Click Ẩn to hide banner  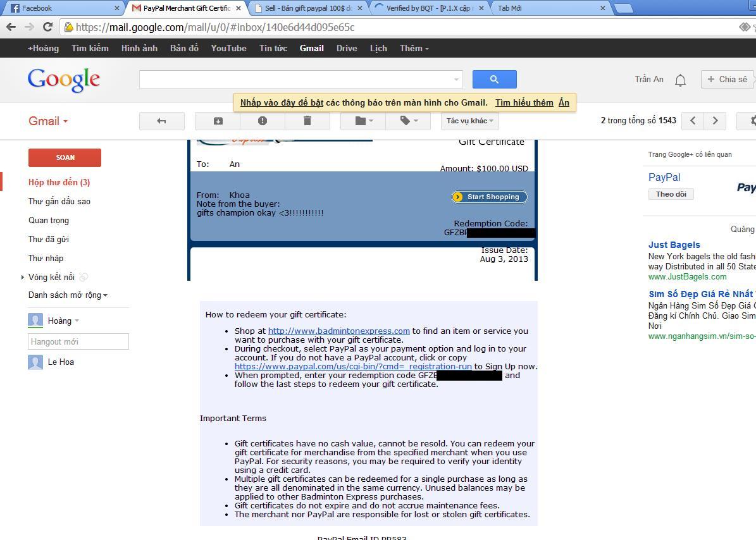pos(564,102)
